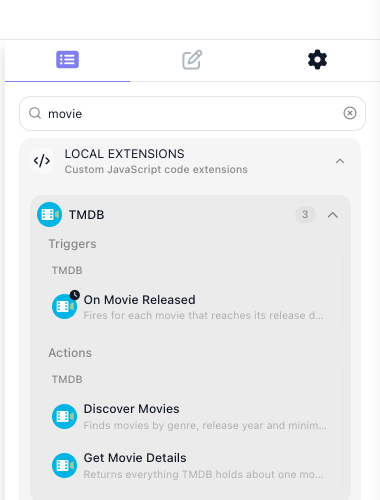This screenshot has height=500, width=380.
Task: Click the Local Extensions heading text
Action: click(x=124, y=154)
